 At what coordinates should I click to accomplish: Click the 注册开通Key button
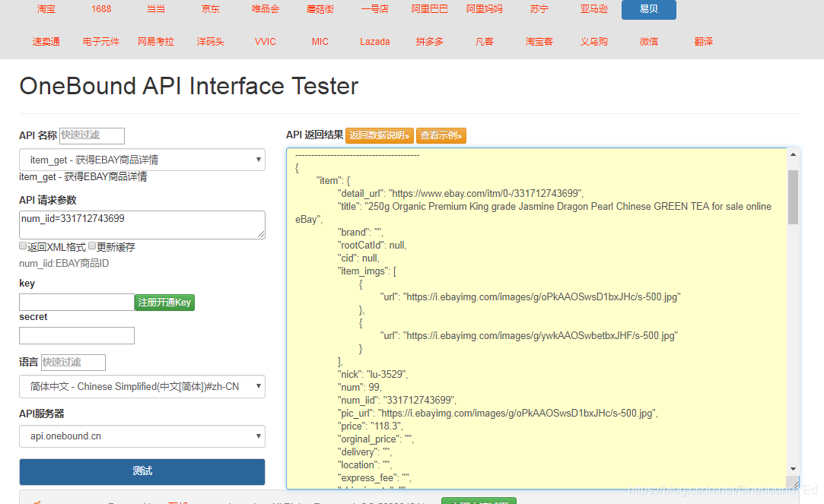click(164, 303)
